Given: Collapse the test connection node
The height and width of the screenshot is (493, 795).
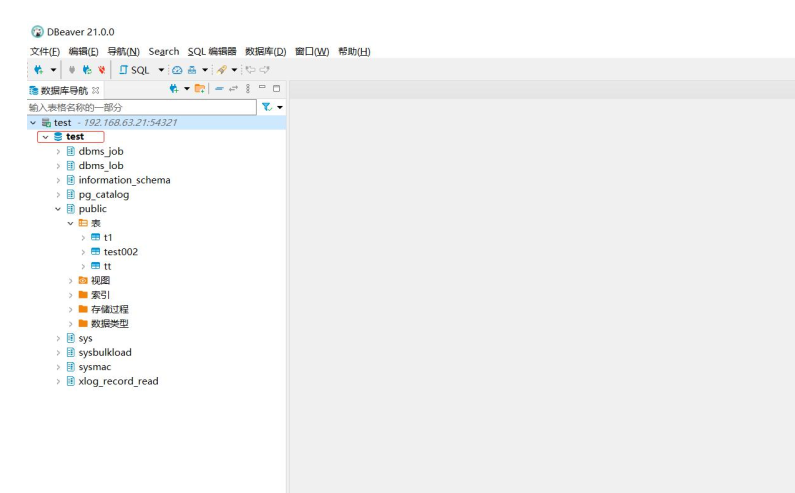Looking at the screenshot, I should tap(33, 123).
